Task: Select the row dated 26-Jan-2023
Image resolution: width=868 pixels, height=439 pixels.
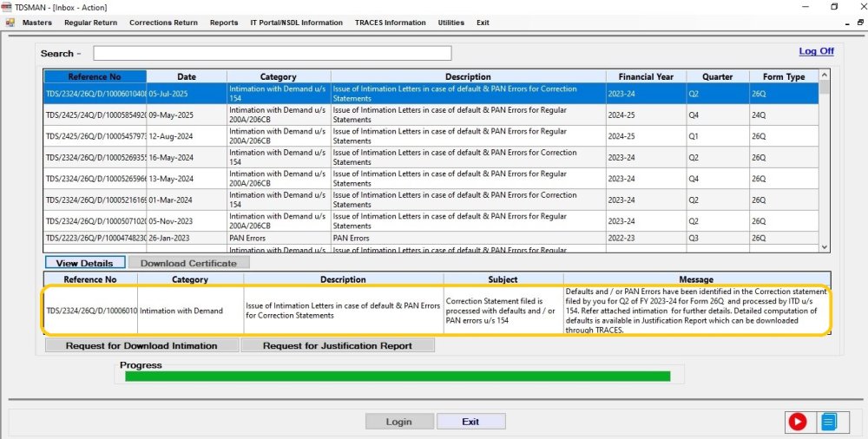Action: pyautogui.click(x=431, y=238)
